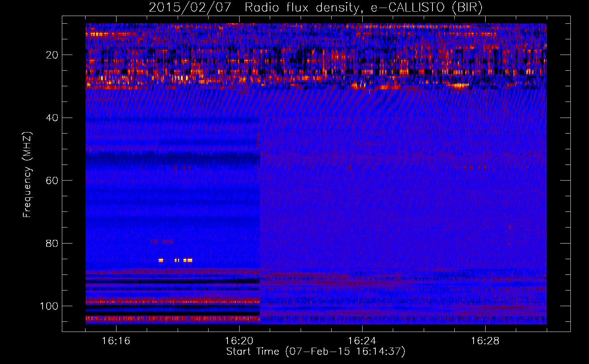Click the plot title '2015/02/07 Radio flux density, e-CALLISTO (BIR)'
Image resolution: width=589 pixels, height=364 pixels.
(x=316, y=8)
